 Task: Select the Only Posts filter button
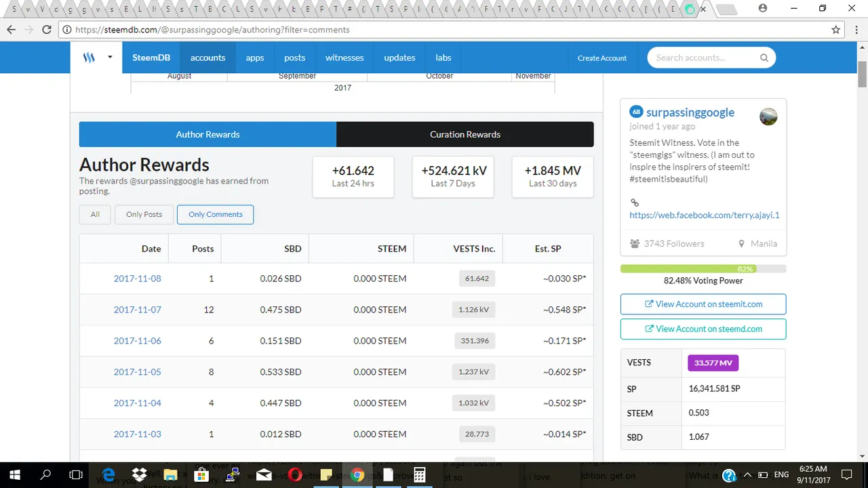tap(144, 214)
